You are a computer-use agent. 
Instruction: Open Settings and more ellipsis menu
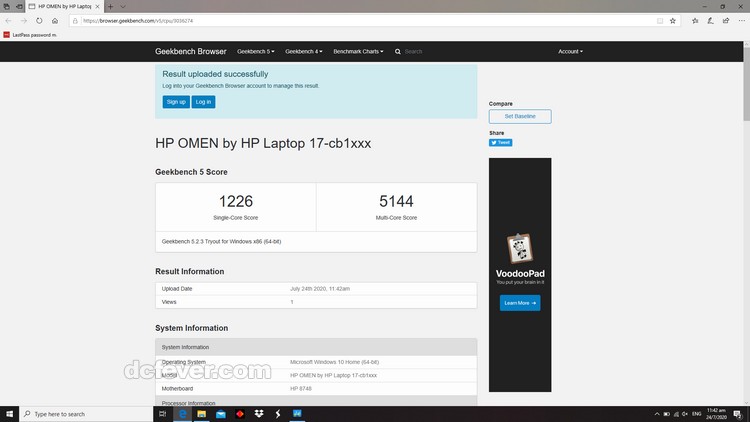(x=741, y=21)
